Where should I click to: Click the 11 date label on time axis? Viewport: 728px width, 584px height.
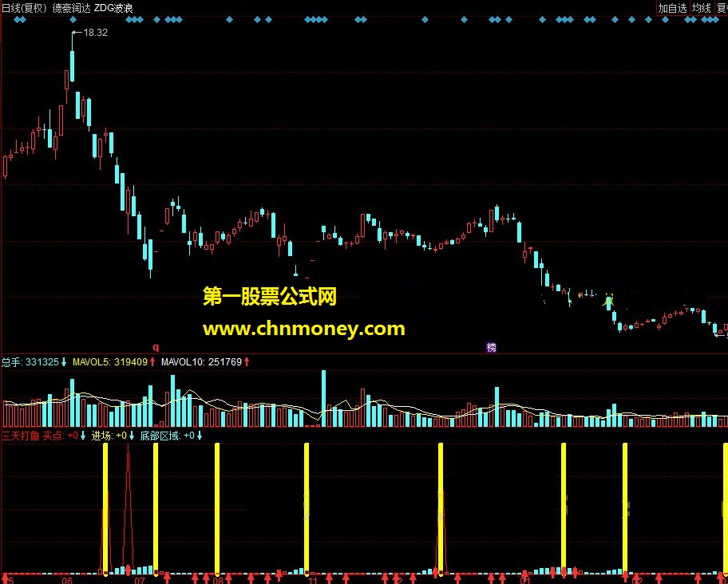point(313,580)
